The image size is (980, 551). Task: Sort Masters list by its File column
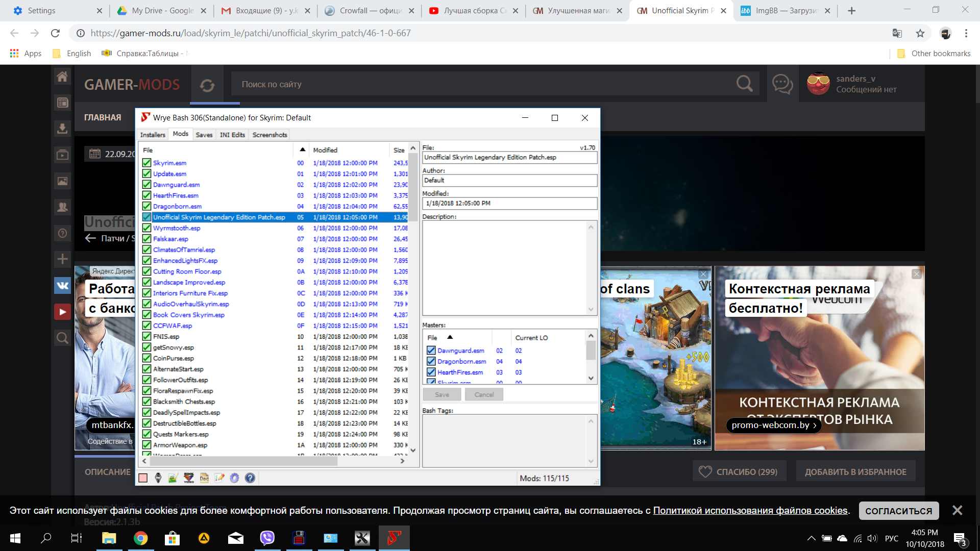pyautogui.click(x=458, y=338)
